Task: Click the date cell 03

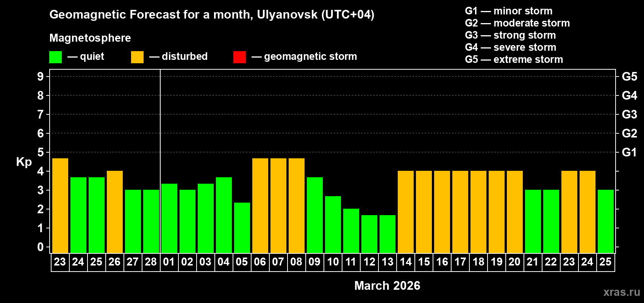Action: pos(205,262)
